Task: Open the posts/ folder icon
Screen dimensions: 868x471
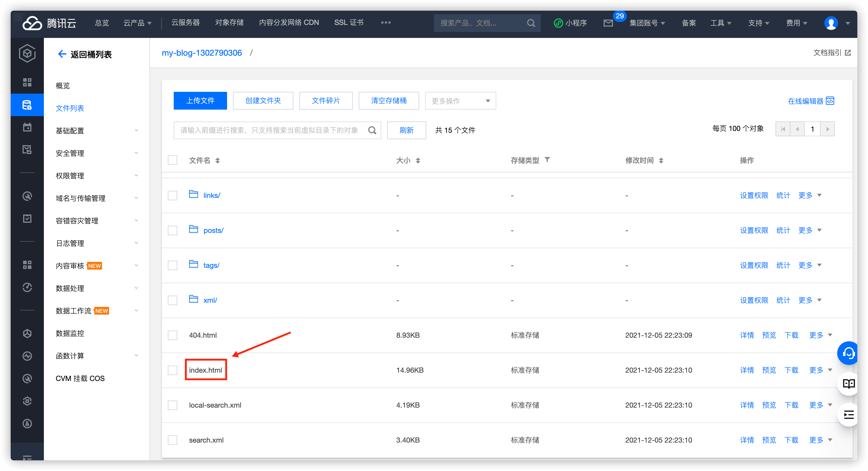Action: click(193, 229)
